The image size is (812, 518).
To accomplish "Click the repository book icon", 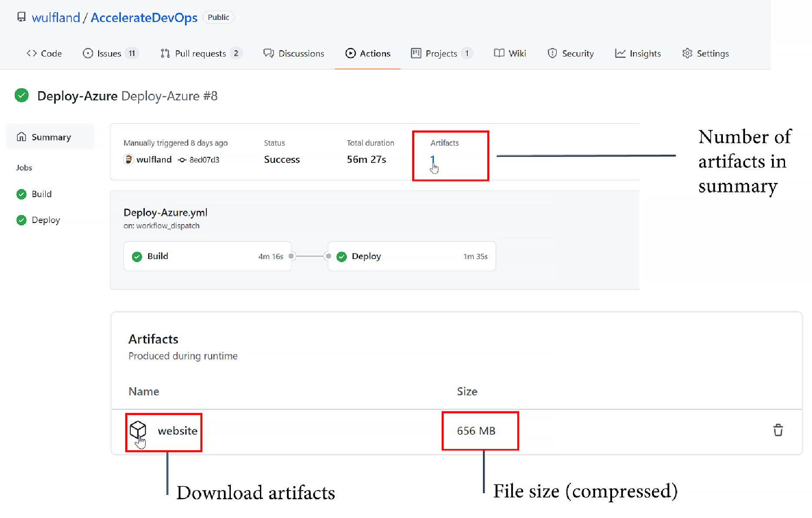I will [x=21, y=17].
